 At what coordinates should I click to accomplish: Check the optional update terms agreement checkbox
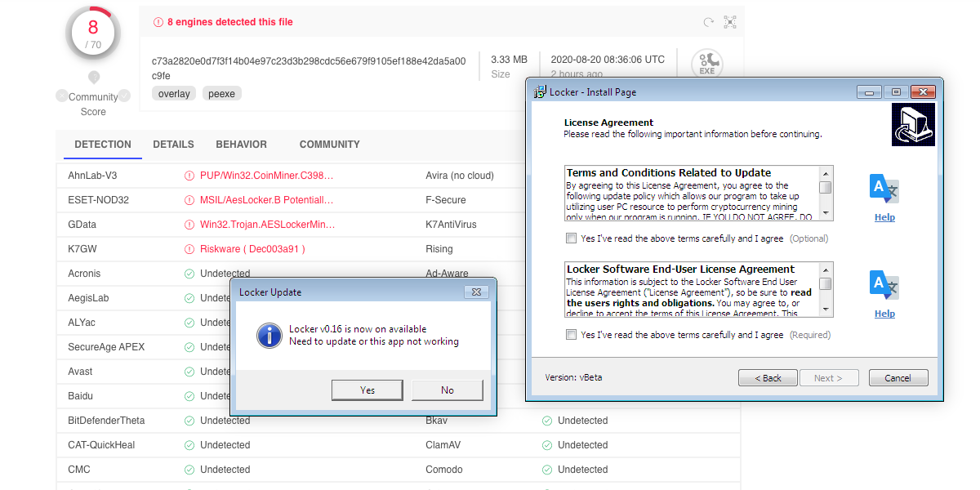[571, 238]
